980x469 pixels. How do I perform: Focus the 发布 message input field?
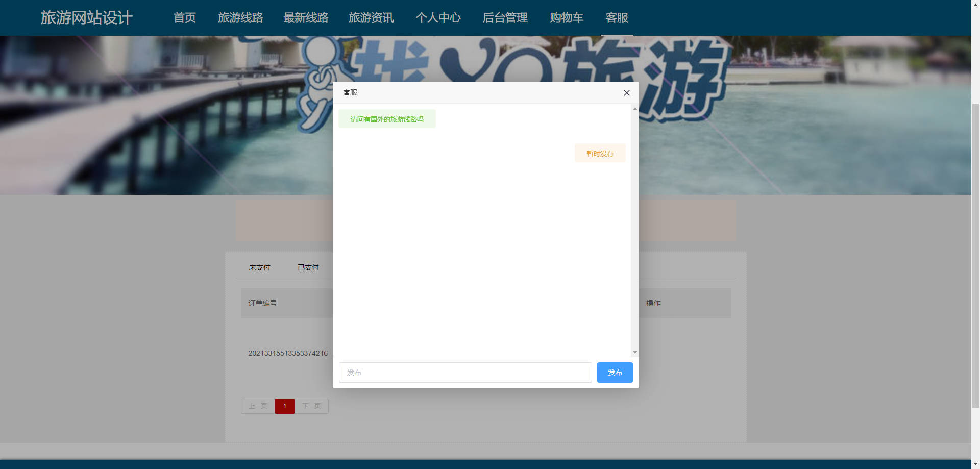tap(465, 373)
